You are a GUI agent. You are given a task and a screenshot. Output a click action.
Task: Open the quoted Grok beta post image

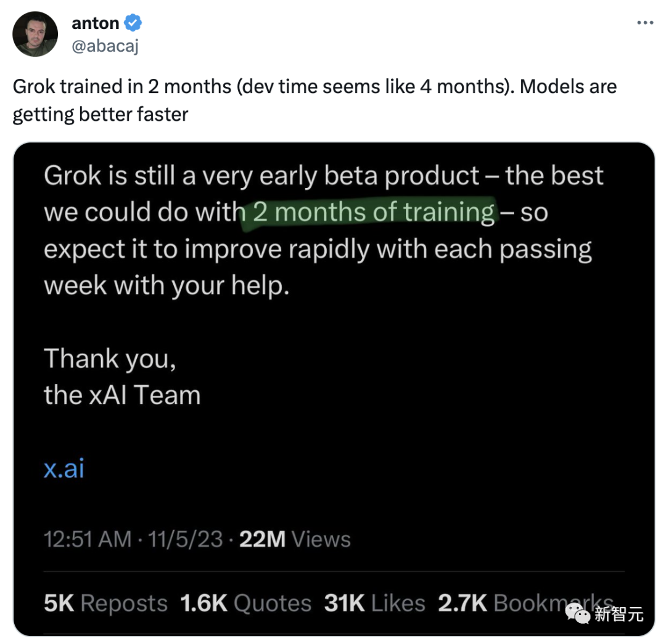point(334,389)
